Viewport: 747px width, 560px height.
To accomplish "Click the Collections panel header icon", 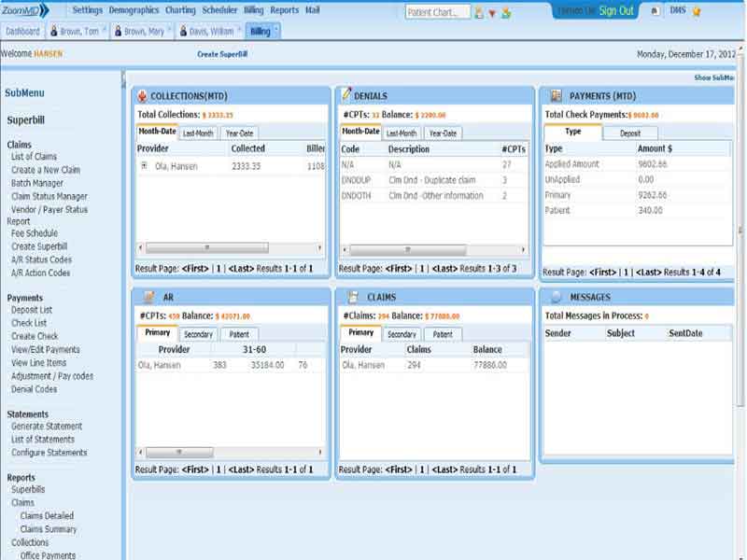I will click(142, 96).
